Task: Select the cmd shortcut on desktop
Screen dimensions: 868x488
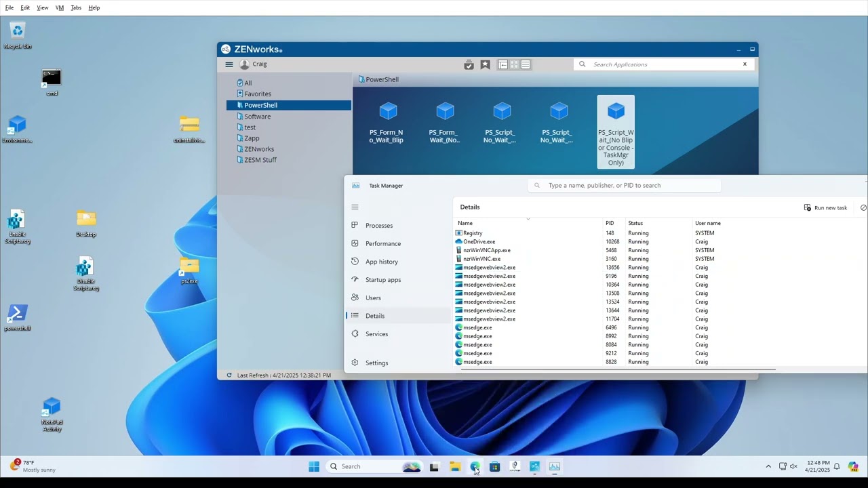Action: click(52, 83)
